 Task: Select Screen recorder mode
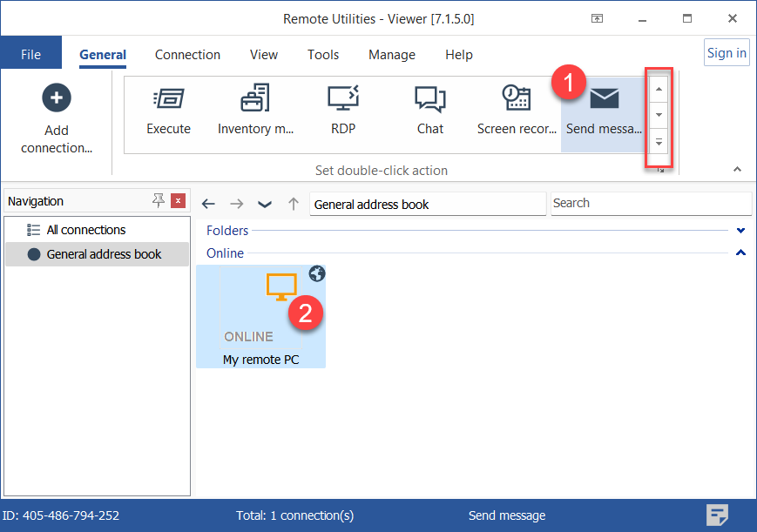(517, 112)
